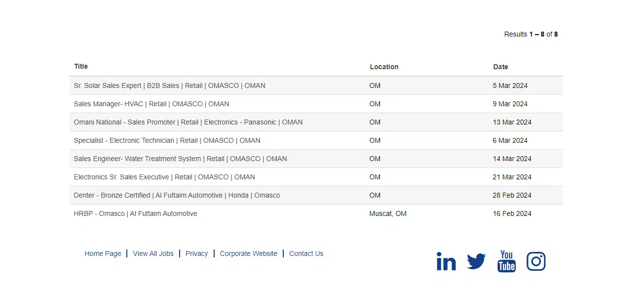Visit the Corporate Website link
This screenshot has width=644, height=293.
(249, 253)
